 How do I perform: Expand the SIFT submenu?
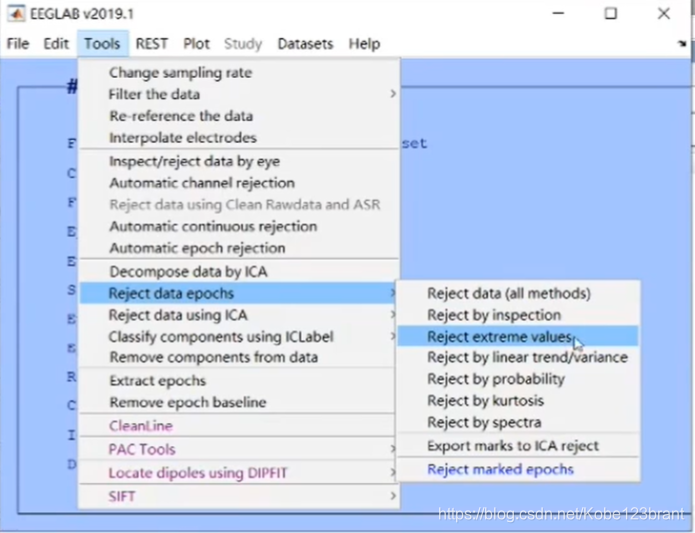click(x=239, y=496)
